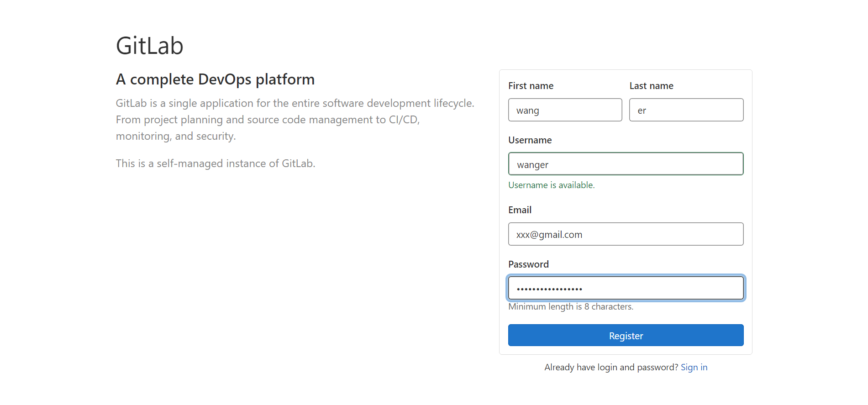Click the 'Username' label
Image resolution: width=868 pixels, height=405 pixels.
[x=530, y=140]
